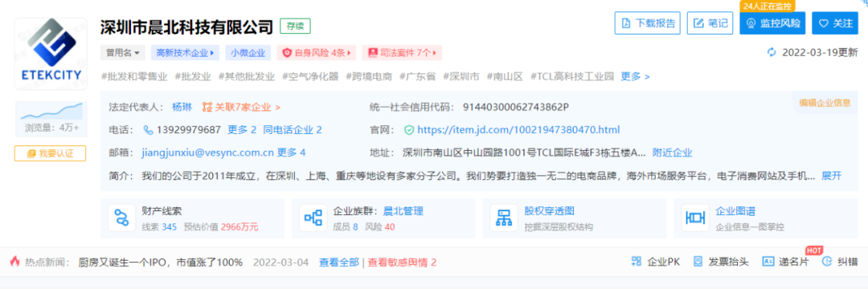
Task: Click the 企业族群 icon
Action: (x=313, y=218)
